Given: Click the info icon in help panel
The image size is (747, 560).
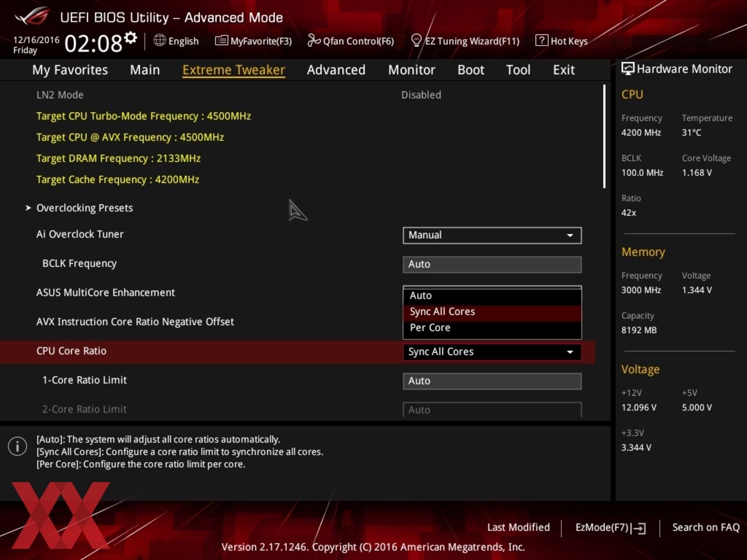Looking at the screenshot, I should pos(18,446).
